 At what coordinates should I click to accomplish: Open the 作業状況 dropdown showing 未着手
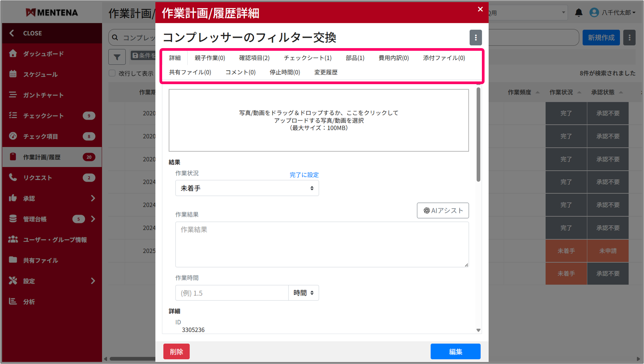tap(247, 188)
